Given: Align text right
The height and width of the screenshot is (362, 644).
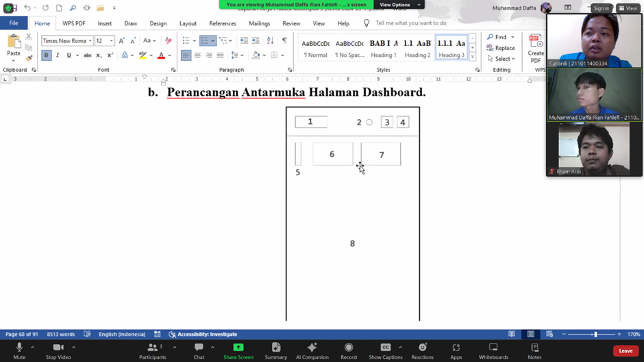Looking at the screenshot, I should point(209,55).
